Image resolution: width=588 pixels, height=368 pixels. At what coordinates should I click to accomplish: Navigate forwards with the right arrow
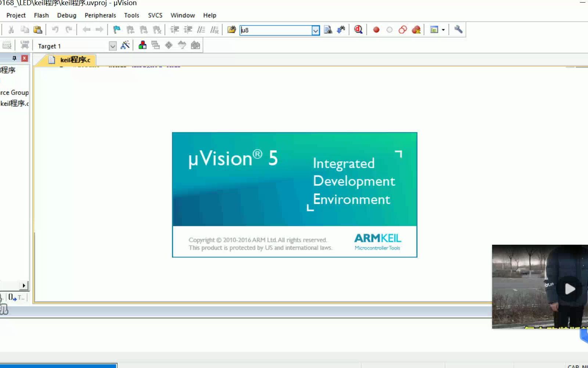[x=99, y=30]
